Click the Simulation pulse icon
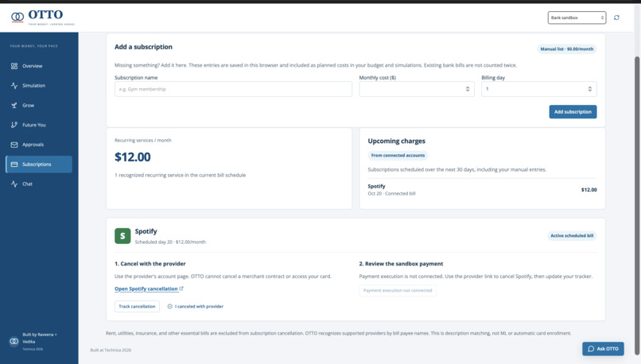The height and width of the screenshot is (364, 641). (14, 85)
